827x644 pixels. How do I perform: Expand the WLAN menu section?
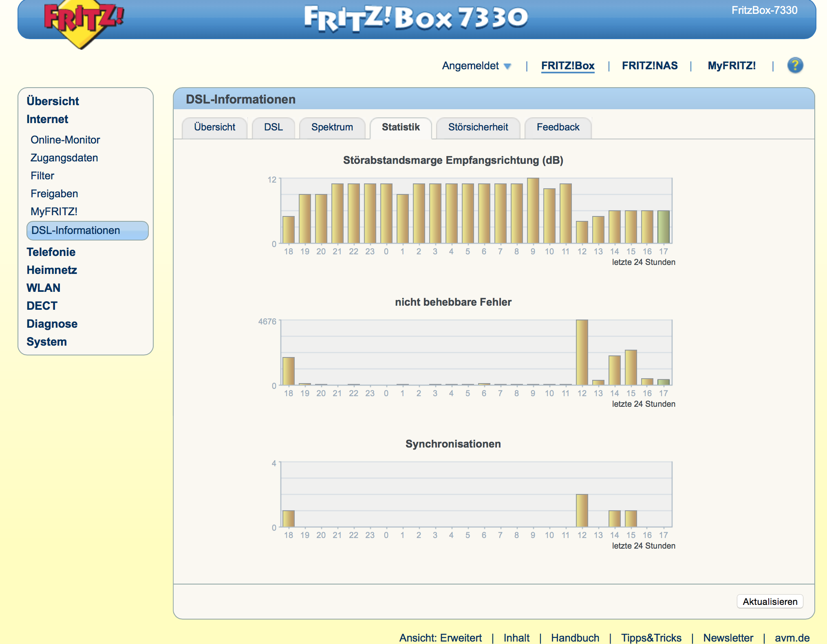click(x=43, y=288)
